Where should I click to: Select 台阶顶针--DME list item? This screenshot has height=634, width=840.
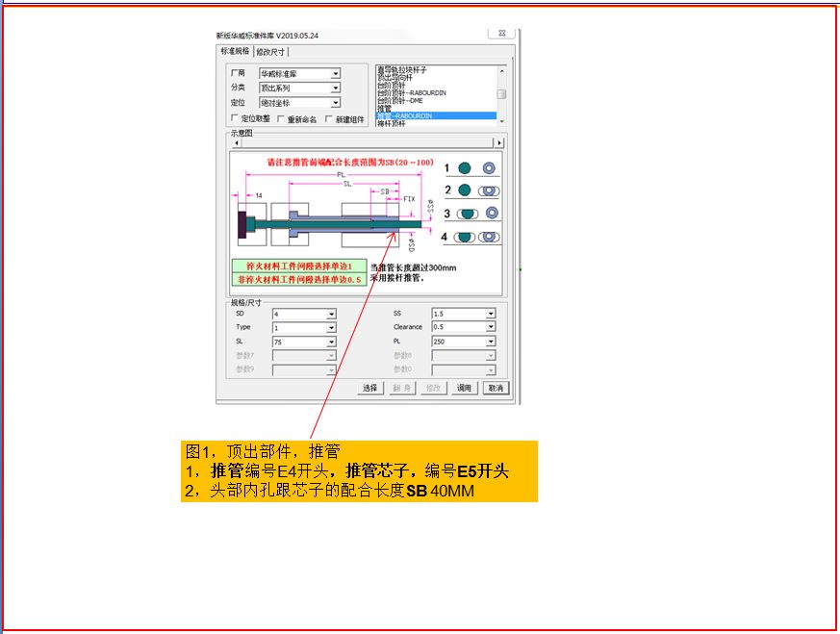[x=399, y=101]
